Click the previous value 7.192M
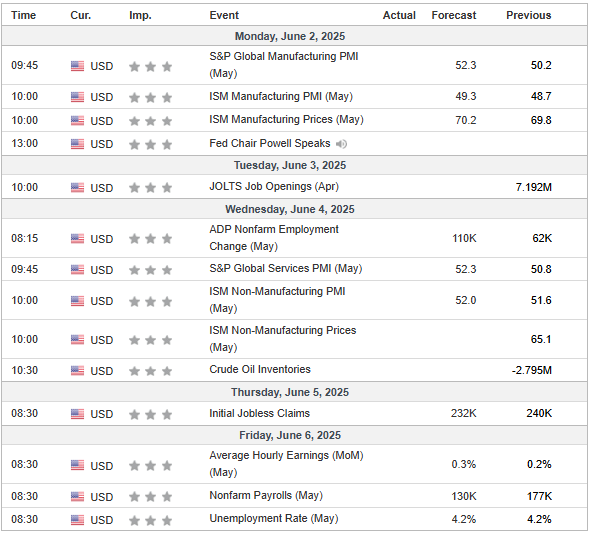The height and width of the screenshot is (535, 592). 533,187
